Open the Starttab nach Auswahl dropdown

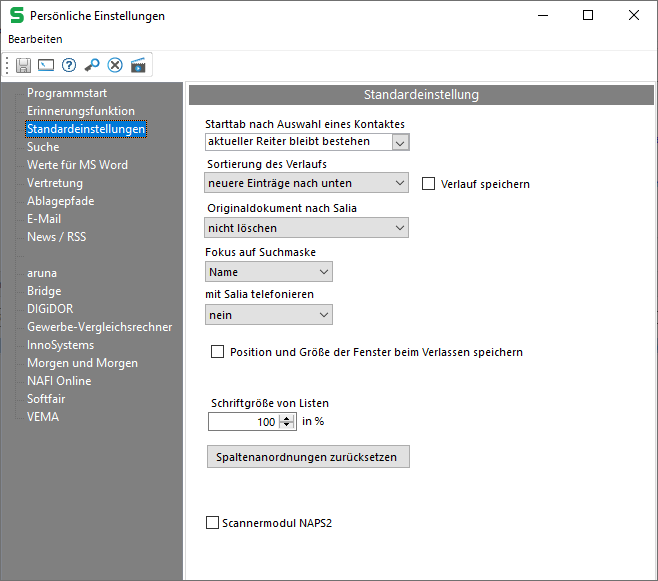[400, 142]
